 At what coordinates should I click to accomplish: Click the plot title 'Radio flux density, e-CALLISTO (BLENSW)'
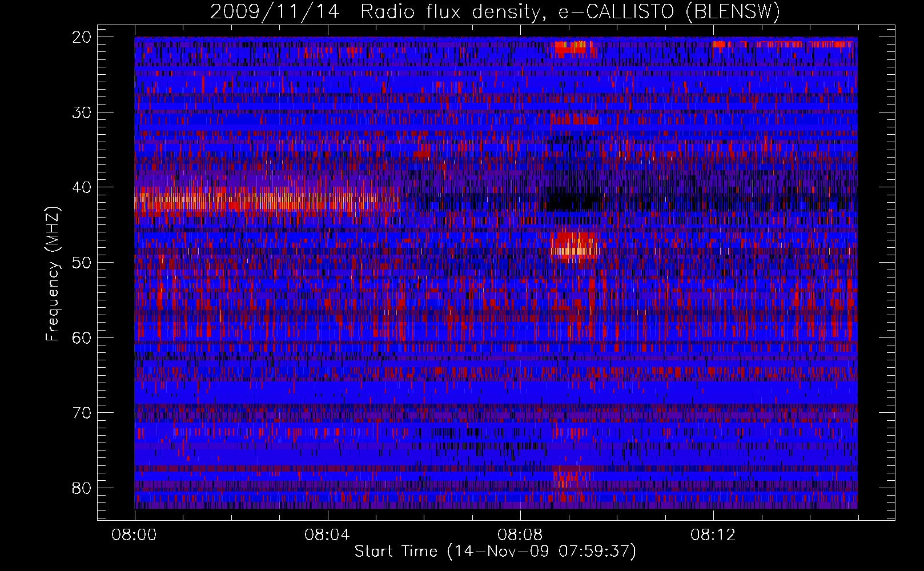pyautogui.click(x=570, y=11)
